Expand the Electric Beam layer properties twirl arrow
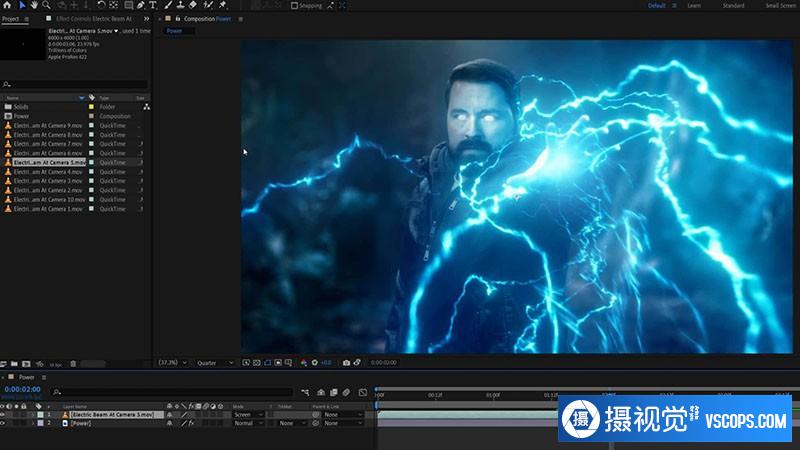Viewport: 800px width, 450px height. tap(33, 415)
